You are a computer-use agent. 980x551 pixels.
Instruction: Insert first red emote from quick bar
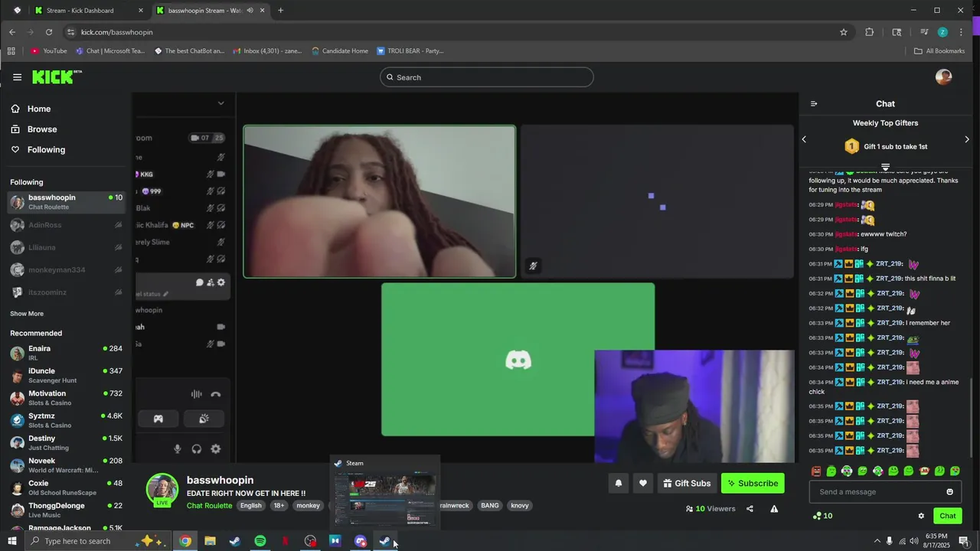coord(816,471)
